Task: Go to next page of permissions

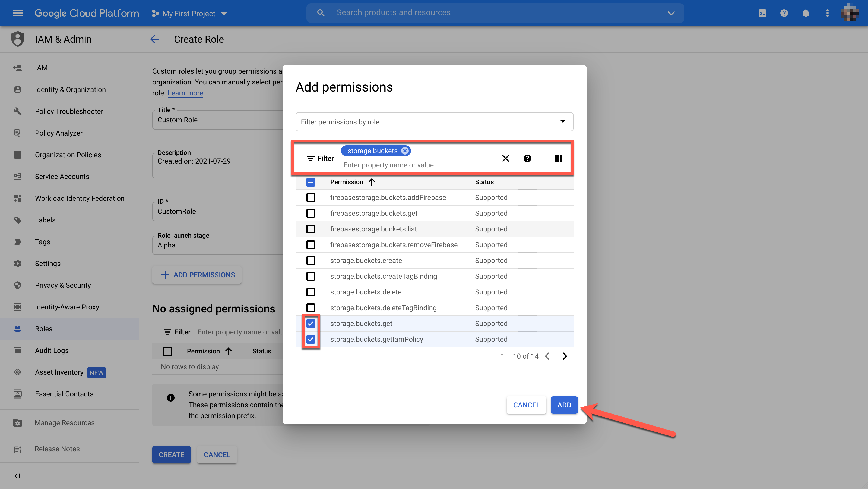Action: click(x=565, y=356)
